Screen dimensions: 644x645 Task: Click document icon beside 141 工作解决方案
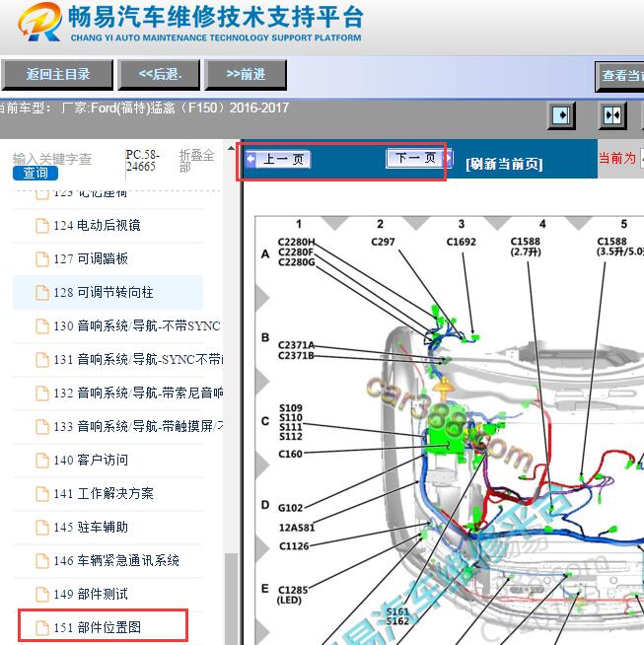click(42, 494)
